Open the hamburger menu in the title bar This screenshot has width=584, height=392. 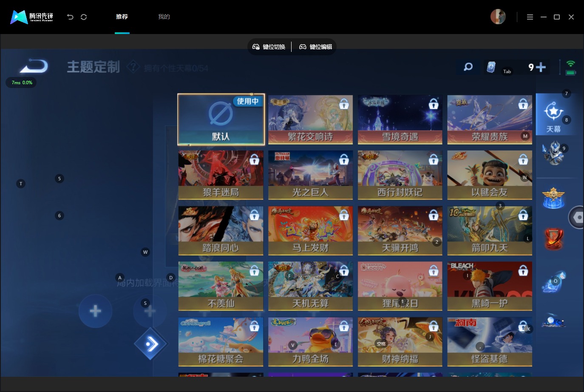(x=530, y=17)
